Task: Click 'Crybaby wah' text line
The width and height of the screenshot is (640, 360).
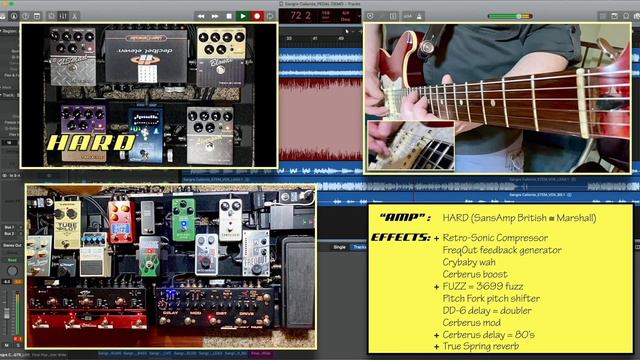Action: coord(469,262)
